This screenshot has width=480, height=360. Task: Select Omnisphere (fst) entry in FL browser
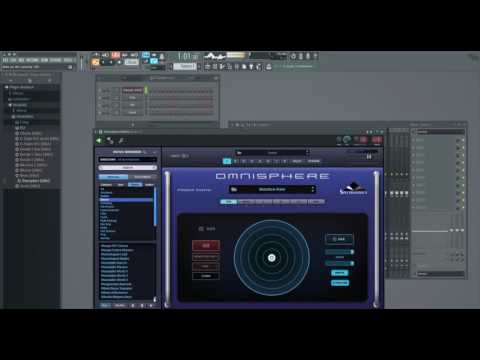coord(33,181)
